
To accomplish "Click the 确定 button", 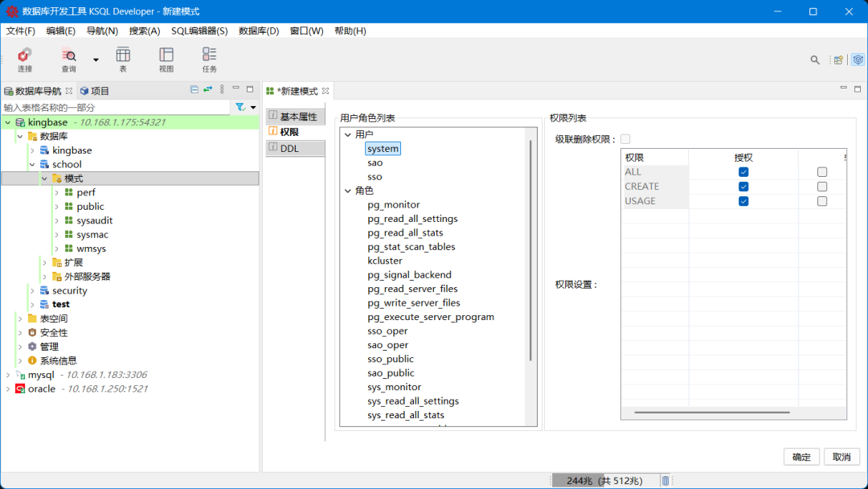I will (801, 457).
